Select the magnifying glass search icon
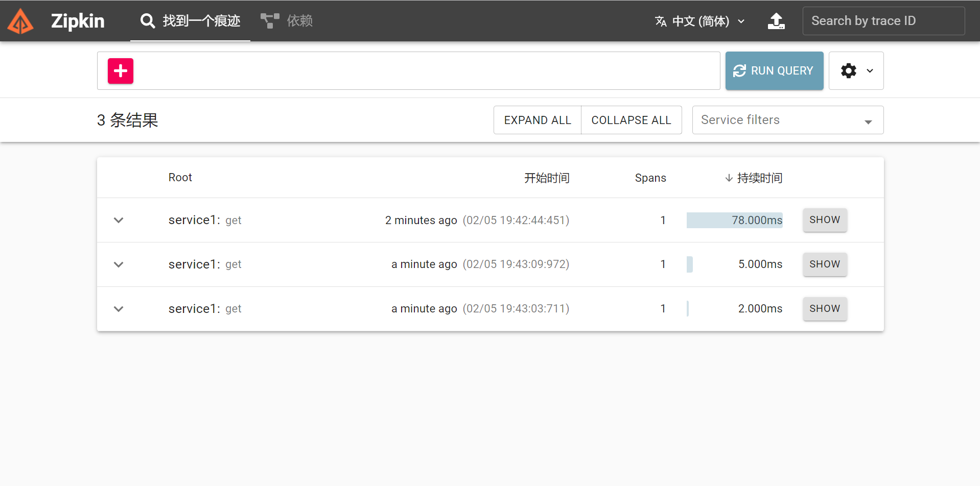Image resolution: width=980 pixels, height=486 pixels. pyautogui.click(x=147, y=21)
